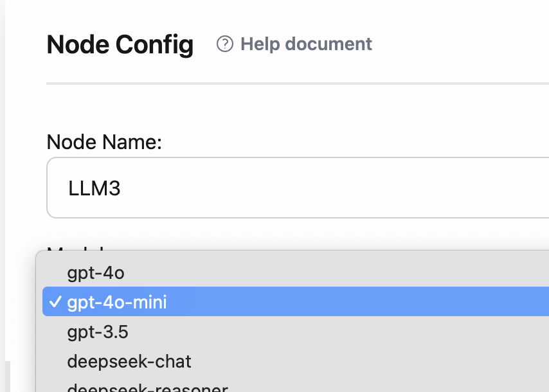The width and height of the screenshot is (549, 392).
Task: Click the Node Config heading
Action: [120, 45]
